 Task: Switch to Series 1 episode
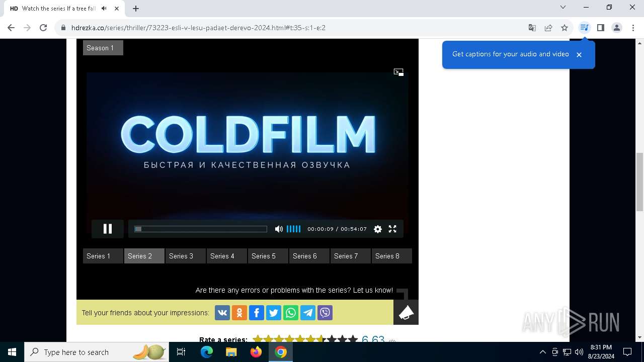[x=103, y=256]
